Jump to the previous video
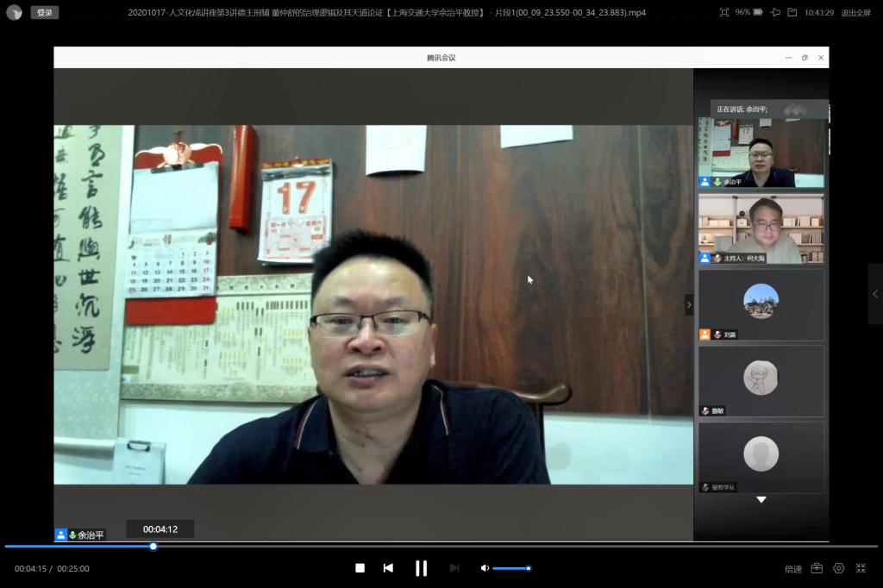Screen dimensions: 883x588 coord(388,568)
